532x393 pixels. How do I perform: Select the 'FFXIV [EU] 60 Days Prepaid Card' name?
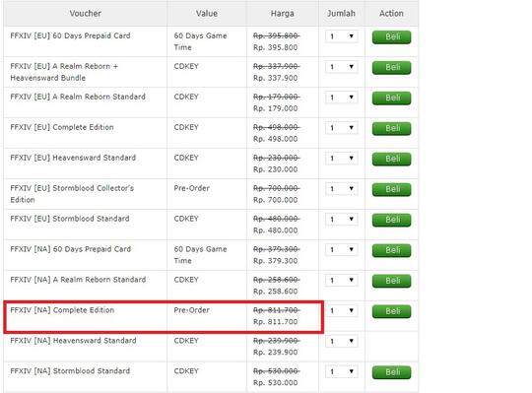point(70,35)
